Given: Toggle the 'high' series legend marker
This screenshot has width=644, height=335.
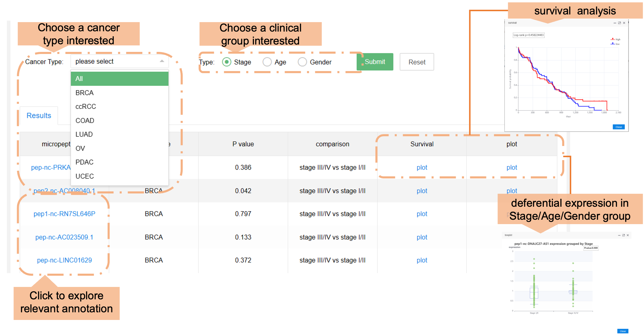Looking at the screenshot, I should (613, 39).
